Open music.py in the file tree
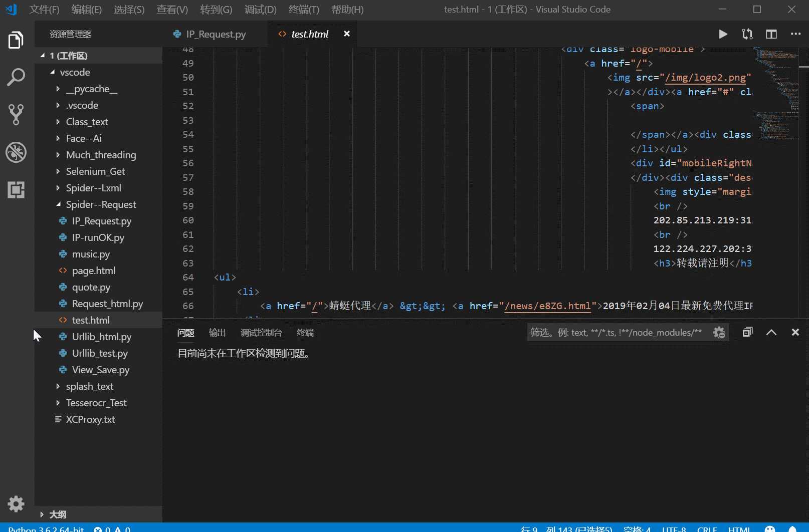The height and width of the screenshot is (532, 809). click(x=98, y=254)
